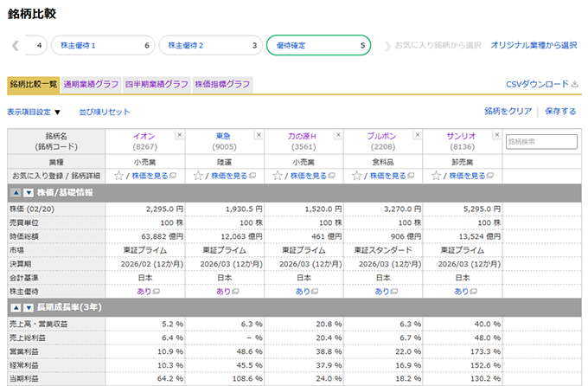Select price cell 2,295.0 円
The height and width of the screenshot is (386, 588).
pos(145,209)
